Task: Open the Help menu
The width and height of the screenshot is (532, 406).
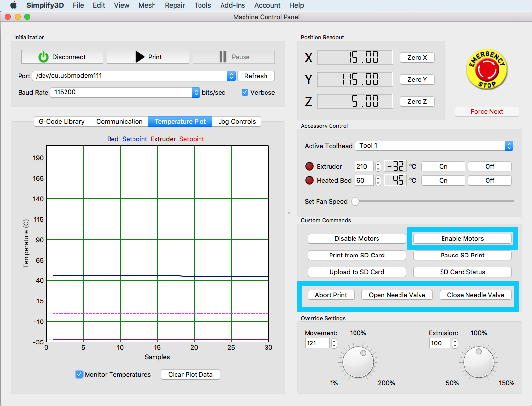Action: pos(296,5)
